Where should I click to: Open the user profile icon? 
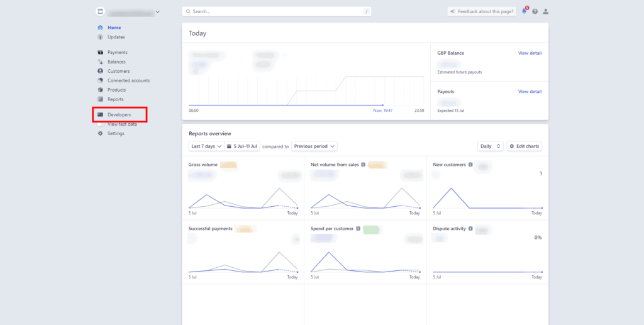545,11
